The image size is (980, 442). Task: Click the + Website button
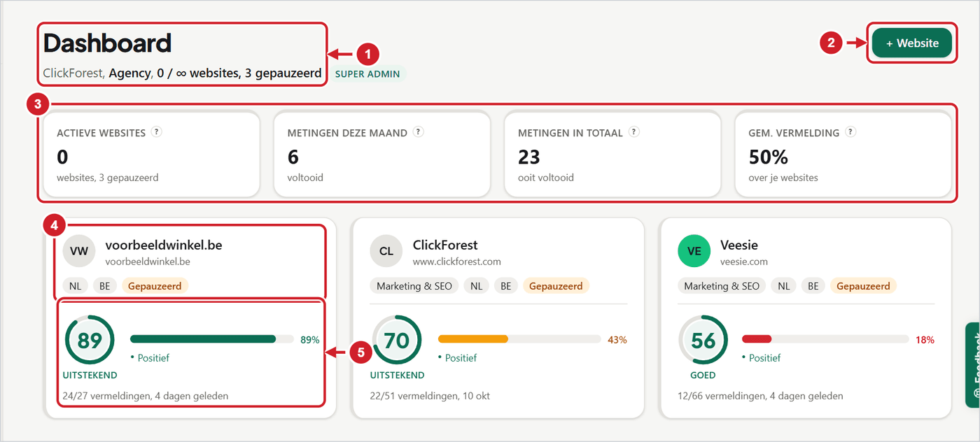[912, 43]
